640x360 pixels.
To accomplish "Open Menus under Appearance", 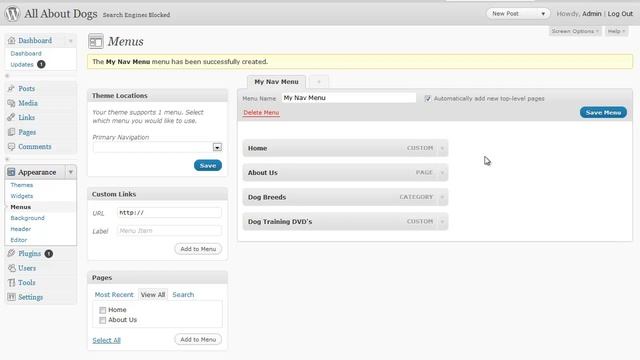I will pos(20,207).
